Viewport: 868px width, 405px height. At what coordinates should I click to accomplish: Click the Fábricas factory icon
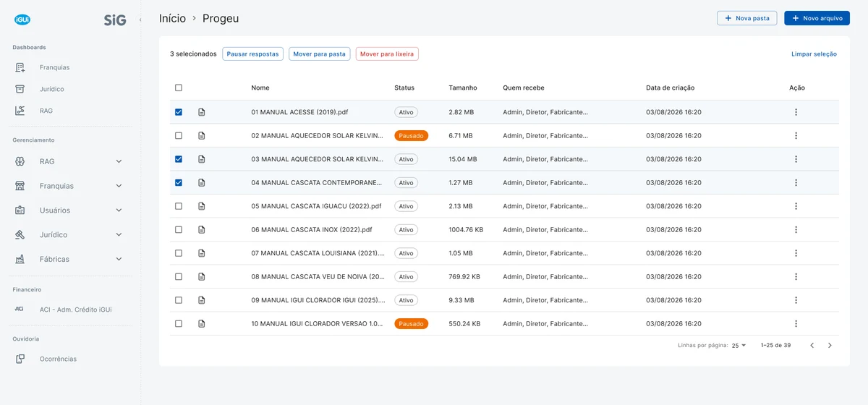click(x=20, y=259)
